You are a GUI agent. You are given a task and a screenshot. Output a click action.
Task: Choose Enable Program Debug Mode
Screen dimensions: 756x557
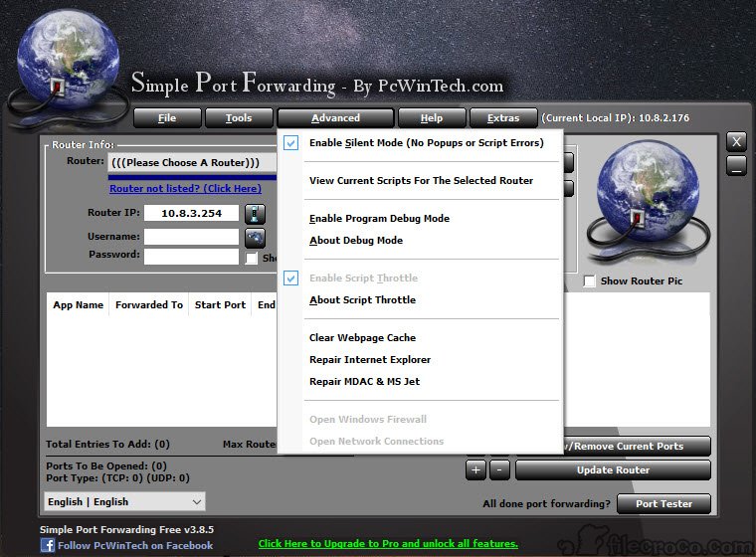point(421,219)
